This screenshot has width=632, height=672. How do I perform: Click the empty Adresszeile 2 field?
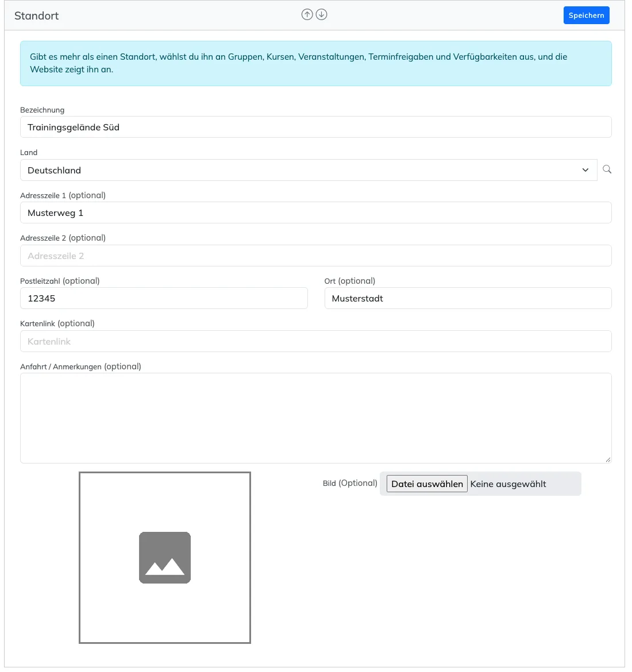(315, 256)
